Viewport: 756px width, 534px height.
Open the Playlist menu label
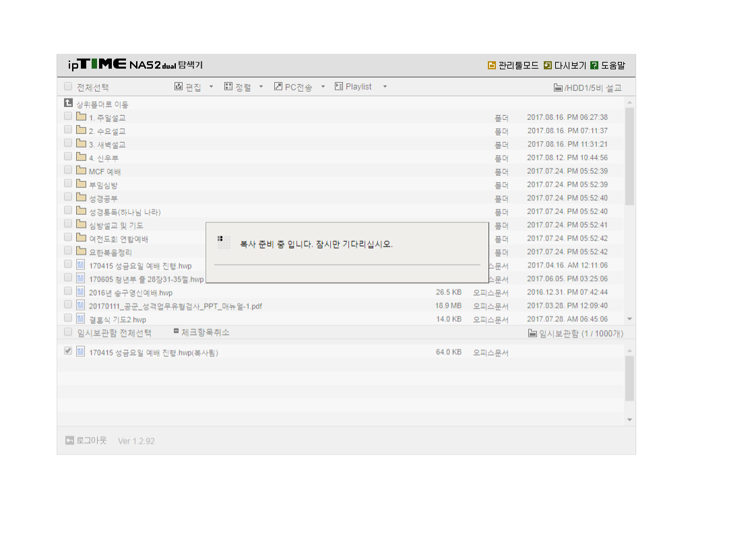[x=358, y=87]
